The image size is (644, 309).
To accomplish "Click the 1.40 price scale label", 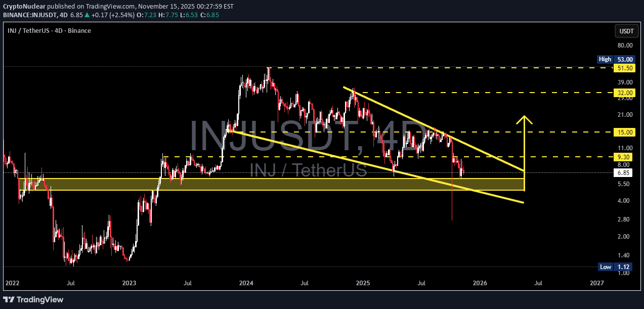I will coord(623,255).
